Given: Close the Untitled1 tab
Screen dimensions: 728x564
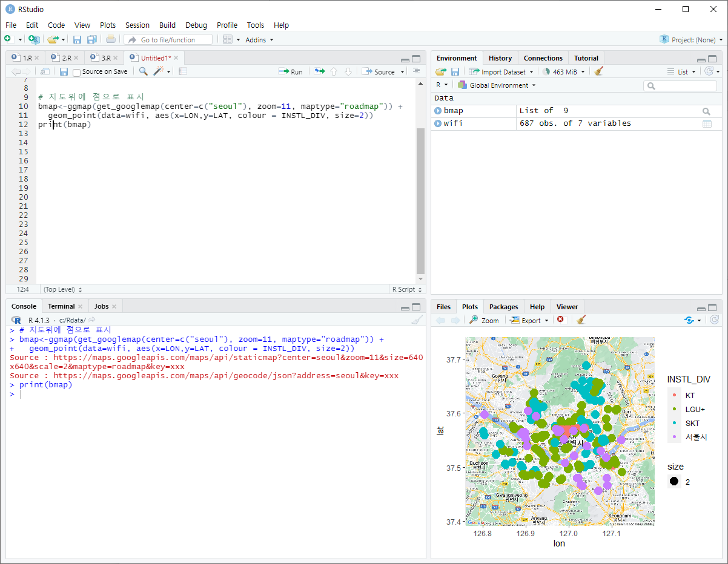Looking at the screenshot, I should [176, 58].
